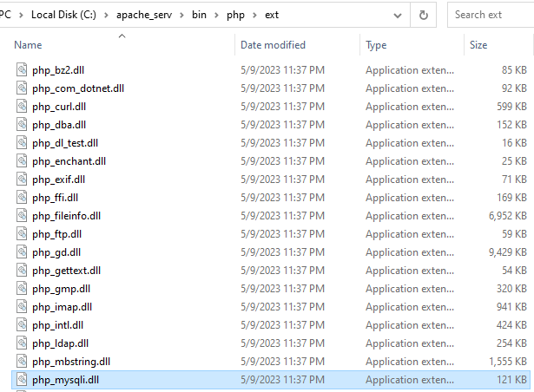Click the php_intl.dll file icon
This screenshot has height=392, width=534.
22,324
